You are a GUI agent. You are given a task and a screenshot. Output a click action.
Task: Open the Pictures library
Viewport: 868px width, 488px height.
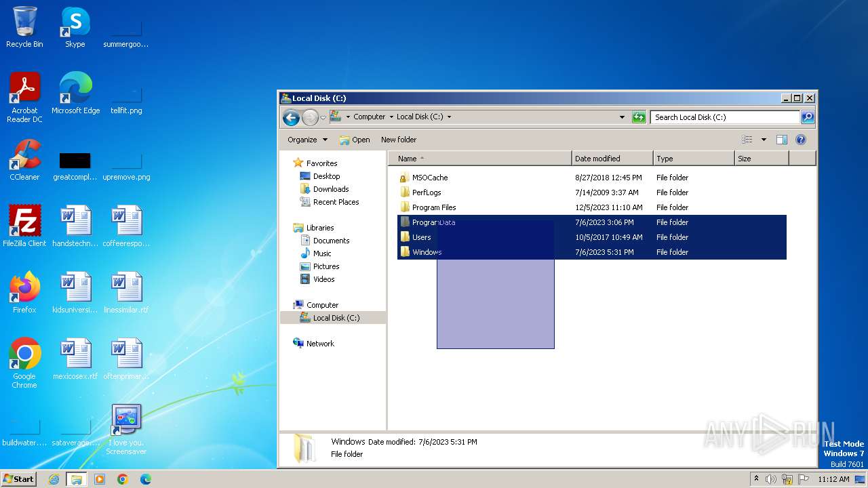tap(325, 266)
